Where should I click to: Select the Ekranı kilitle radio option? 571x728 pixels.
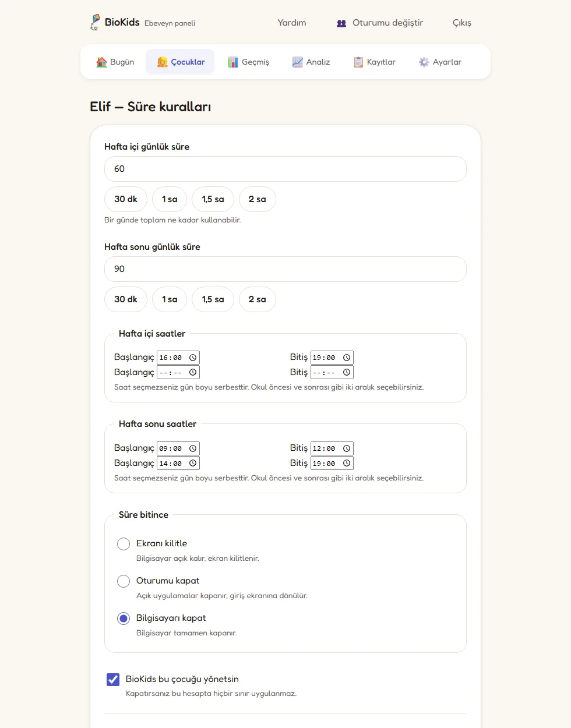click(x=124, y=544)
